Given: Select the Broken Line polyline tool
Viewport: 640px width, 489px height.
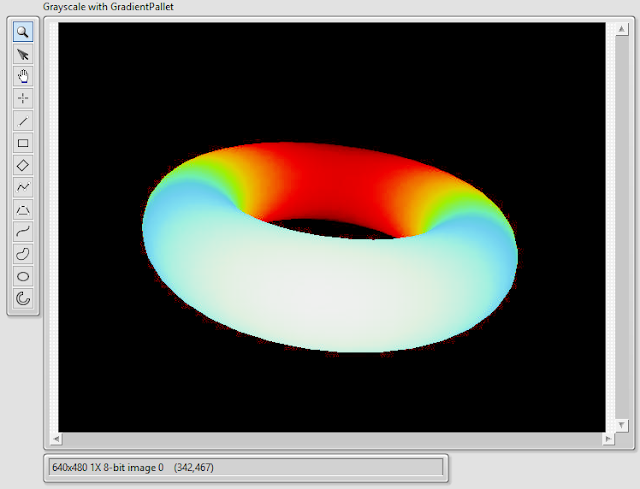Looking at the screenshot, I should [x=23, y=187].
